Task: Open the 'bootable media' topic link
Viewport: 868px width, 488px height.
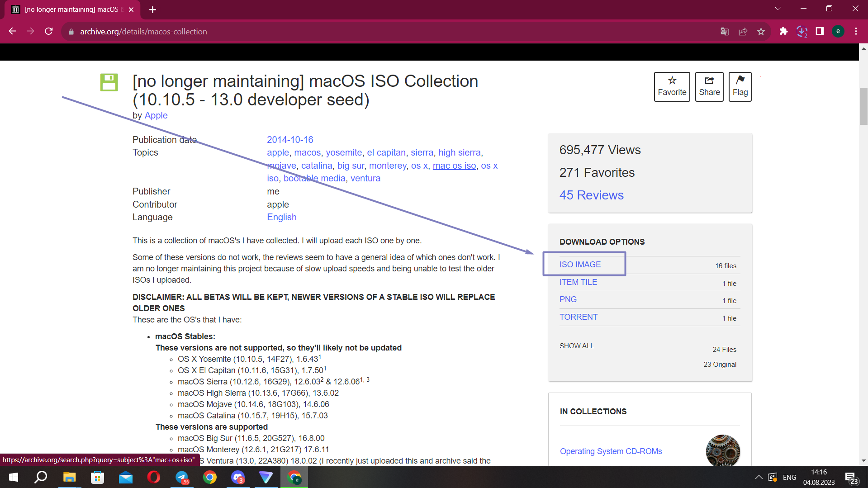Action: point(314,178)
